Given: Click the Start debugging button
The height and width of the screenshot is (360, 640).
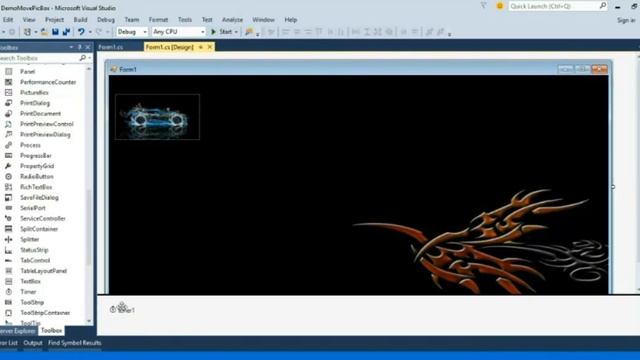Looking at the screenshot, I should pyautogui.click(x=221, y=32).
